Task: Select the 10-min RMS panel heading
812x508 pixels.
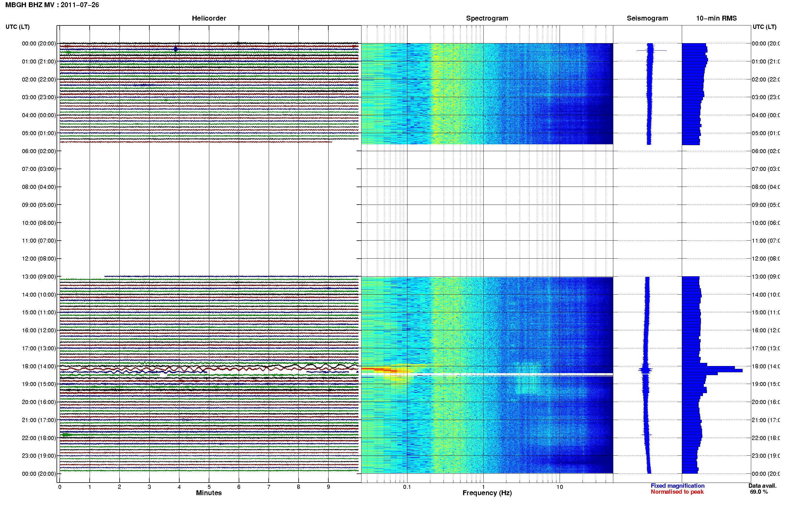Action: (716, 18)
